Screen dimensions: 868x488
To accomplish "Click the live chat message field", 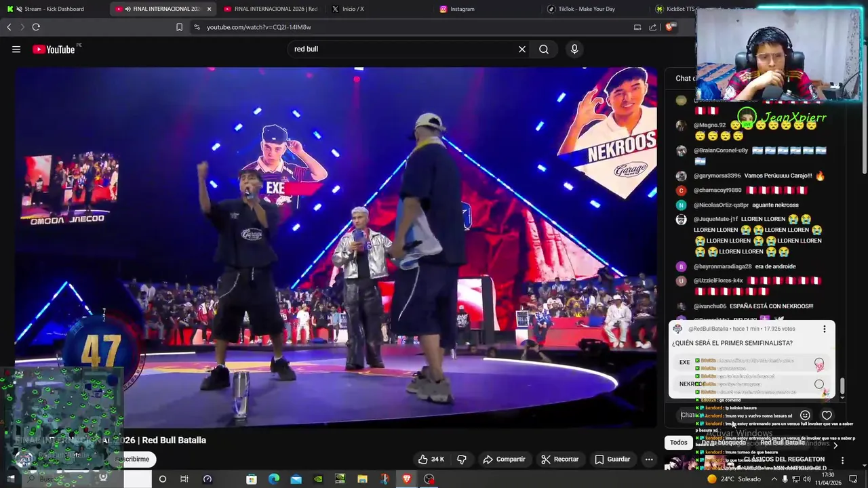I will point(736,415).
